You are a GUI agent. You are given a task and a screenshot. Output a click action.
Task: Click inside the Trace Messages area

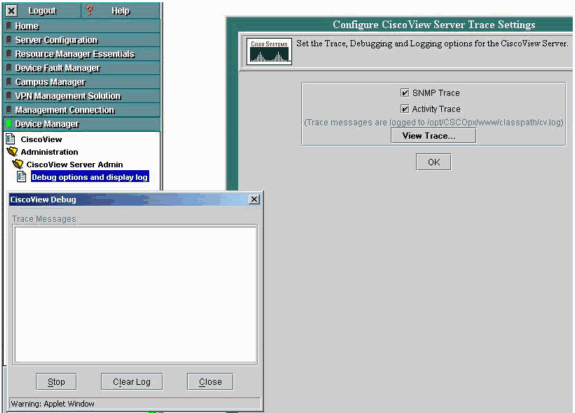tap(135, 295)
